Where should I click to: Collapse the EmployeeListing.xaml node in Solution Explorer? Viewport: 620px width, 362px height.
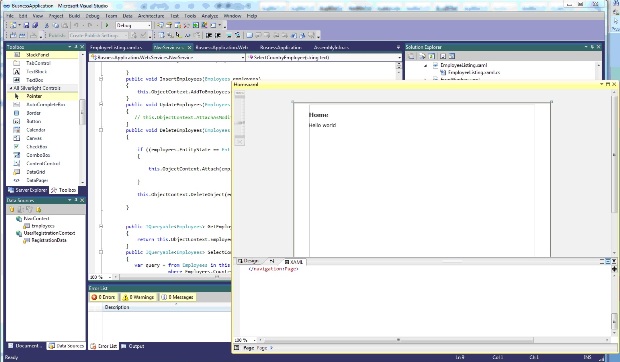click(x=425, y=65)
